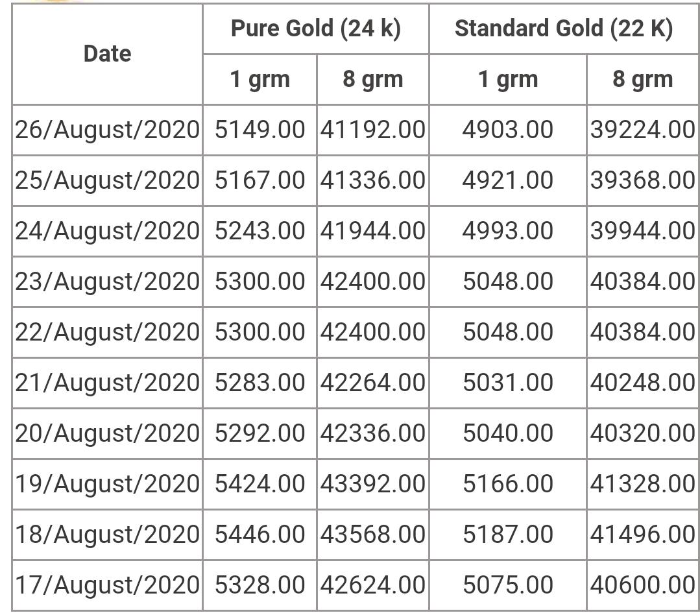Click the 5446.00 price cell
Viewport: 700px width, 613px height.
point(259,535)
